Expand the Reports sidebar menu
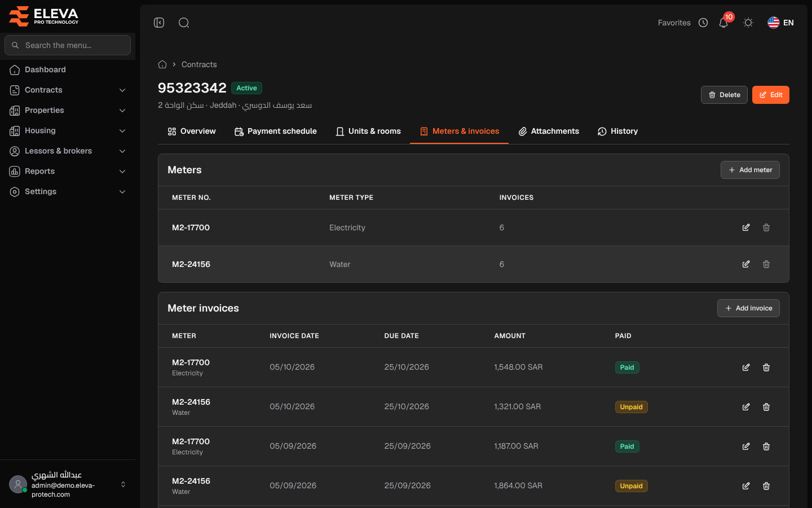 pos(68,171)
